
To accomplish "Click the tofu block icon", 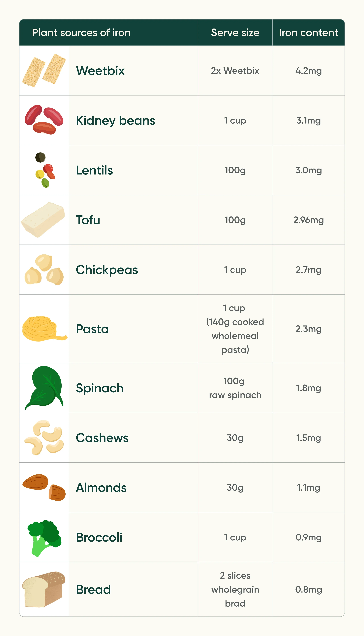I will coord(43,220).
